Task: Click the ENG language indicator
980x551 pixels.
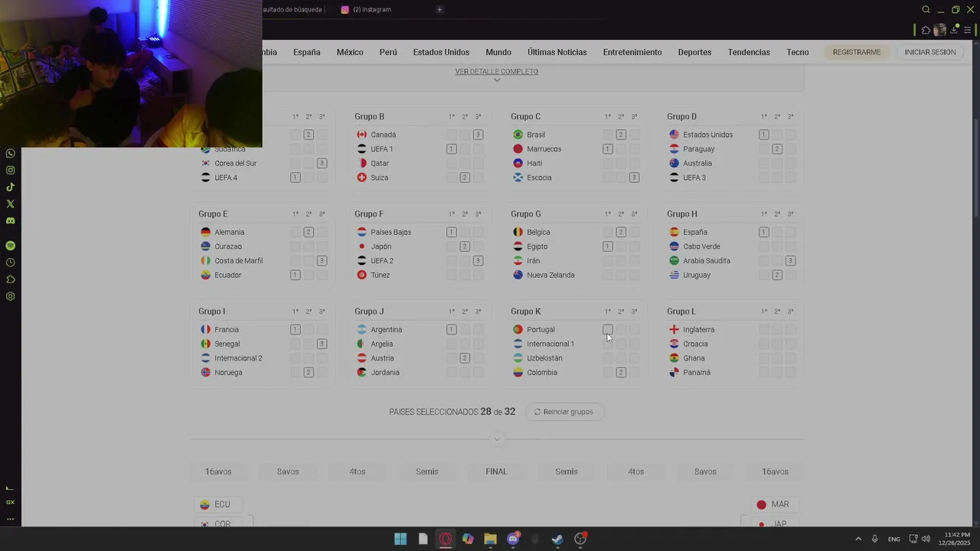Action: coord(893,539)
